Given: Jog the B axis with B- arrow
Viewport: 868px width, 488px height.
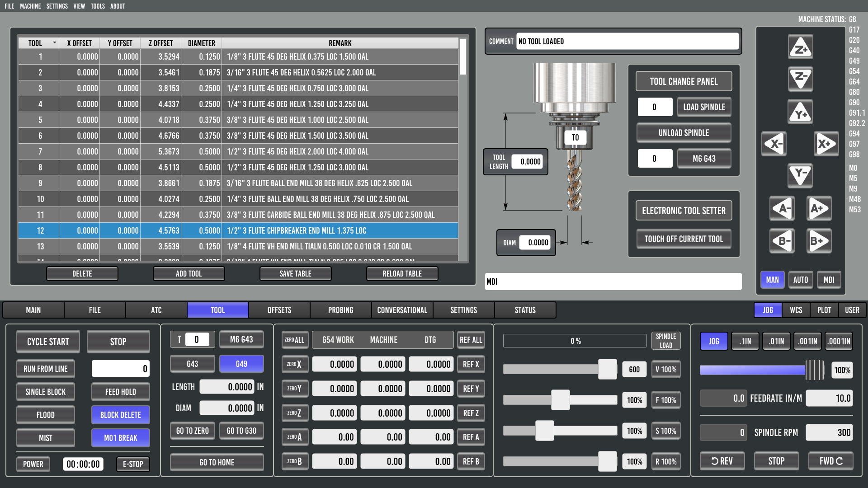Looking at the screenshot, I should tap(782, 240).
